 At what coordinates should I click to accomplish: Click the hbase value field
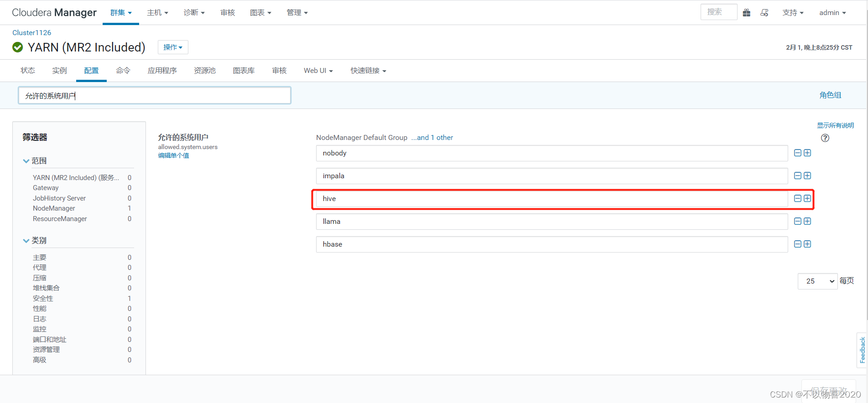[x=552, y=244]
